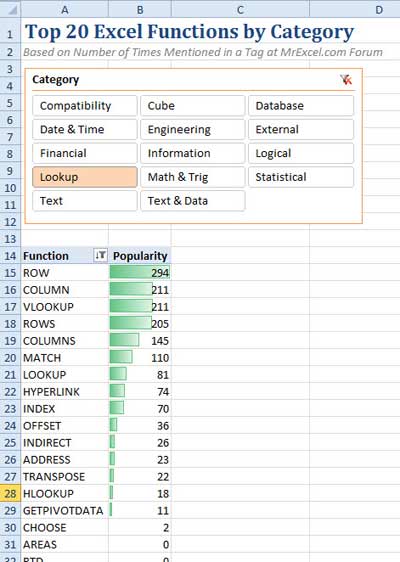
Task: Select the OFFSET cell
Action: (65, 426)
